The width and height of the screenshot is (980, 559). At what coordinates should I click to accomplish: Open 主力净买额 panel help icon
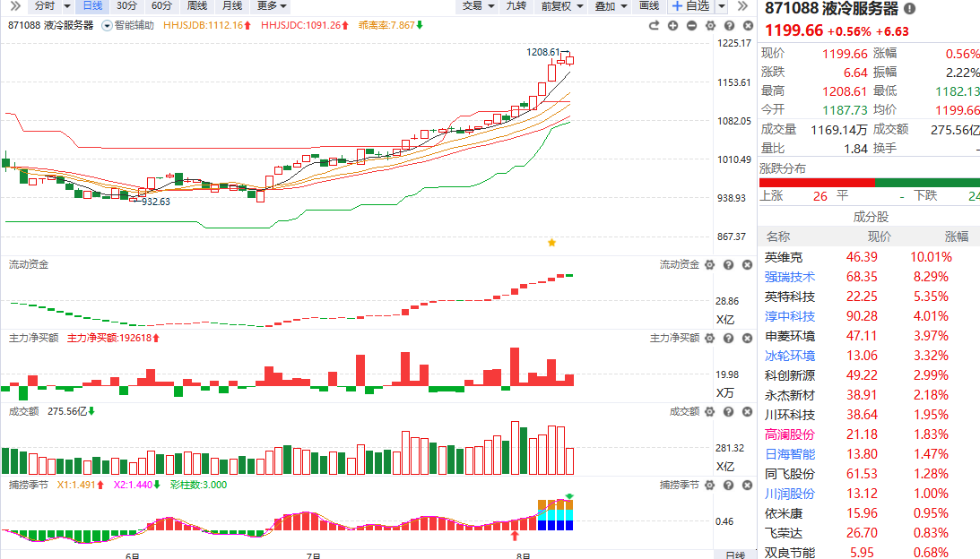click(728, 338)
